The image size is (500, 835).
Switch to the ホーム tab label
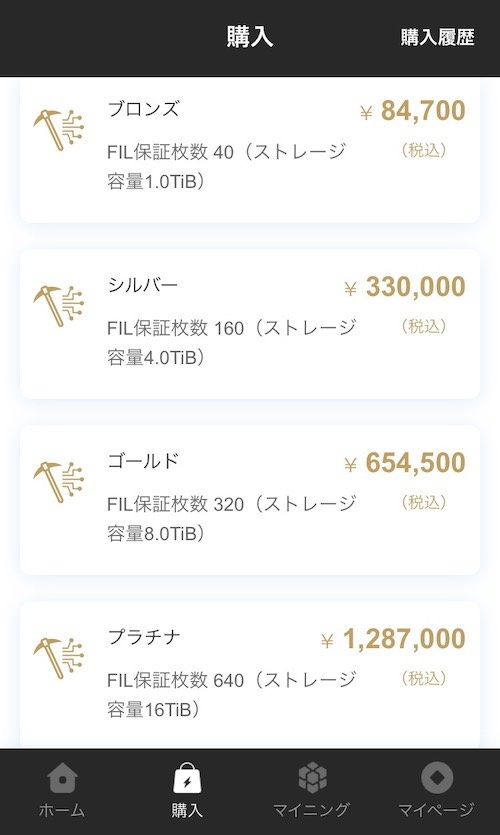tap(62, 811)
